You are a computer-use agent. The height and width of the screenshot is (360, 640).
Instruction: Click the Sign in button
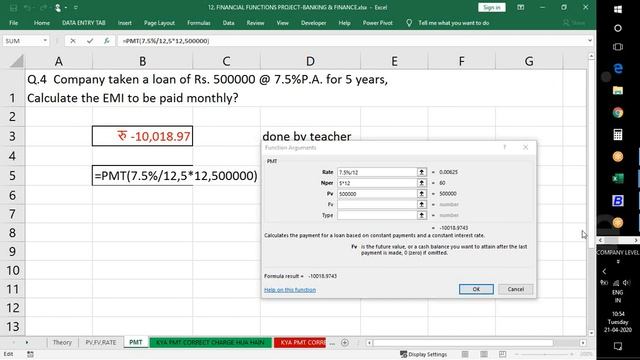(491, 7)
